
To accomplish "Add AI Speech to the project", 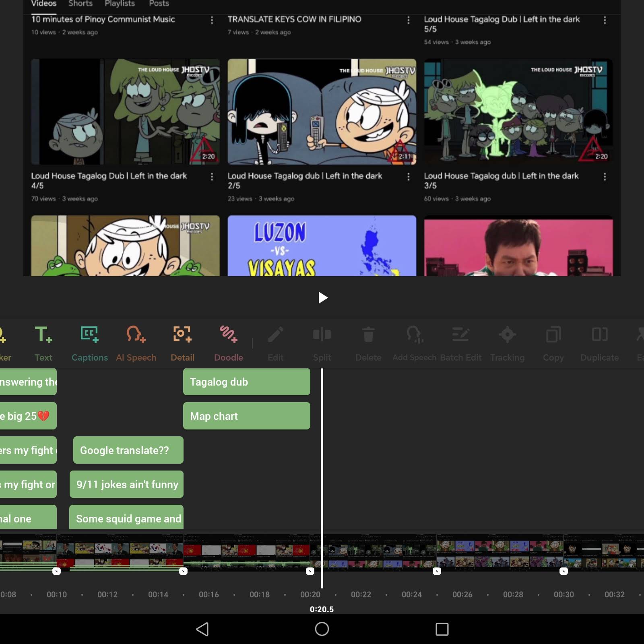I will (x=136, y=334).
